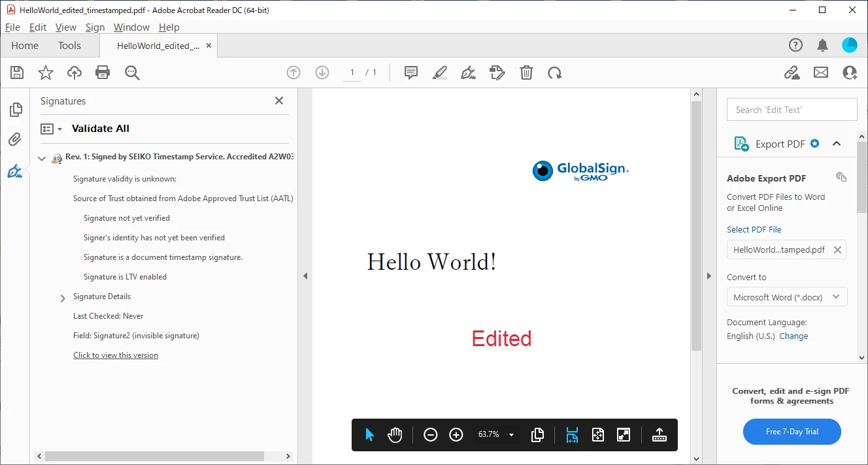Zoom out with the minus icon

click(x=430, y=435)
